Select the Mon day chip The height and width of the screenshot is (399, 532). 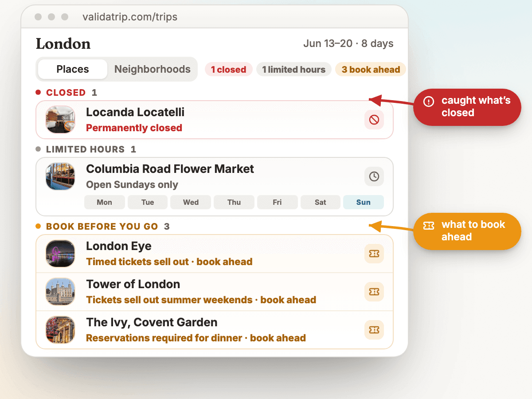(104, 202)
